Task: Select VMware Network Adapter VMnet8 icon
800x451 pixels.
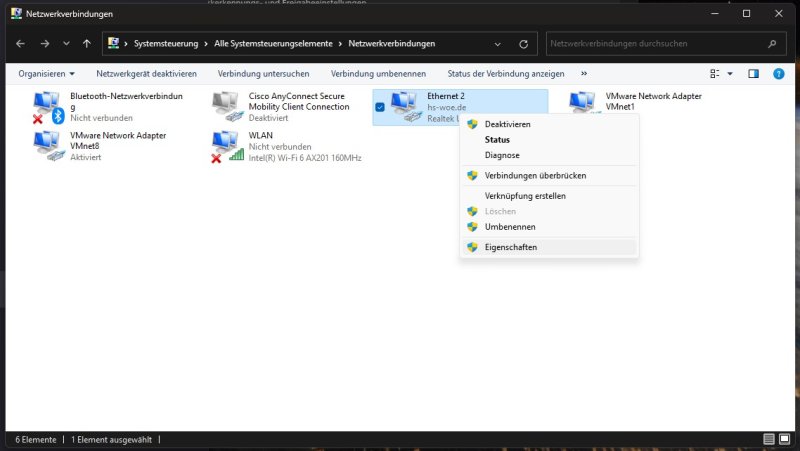Action: point(48,146)
